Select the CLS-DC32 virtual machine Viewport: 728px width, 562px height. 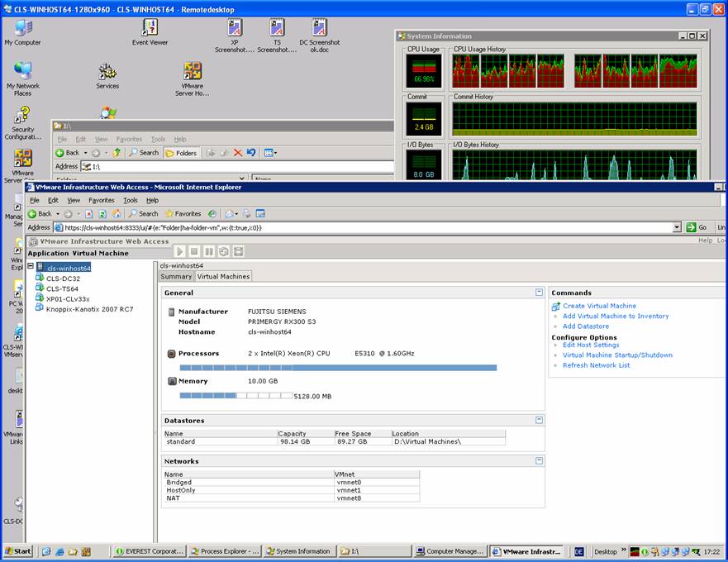(63, 279)
